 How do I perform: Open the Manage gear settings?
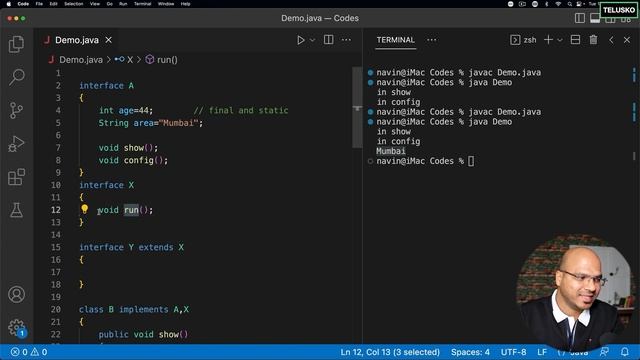[x=16, y=327]
